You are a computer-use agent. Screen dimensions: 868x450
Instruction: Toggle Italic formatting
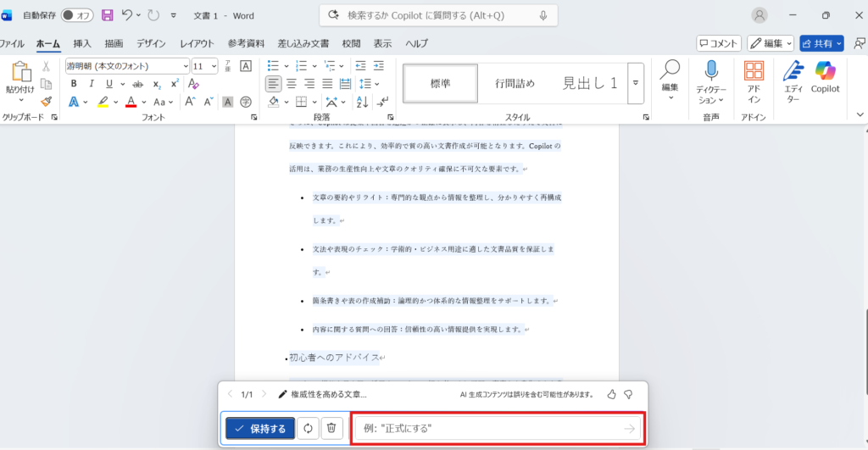[92, 83]
